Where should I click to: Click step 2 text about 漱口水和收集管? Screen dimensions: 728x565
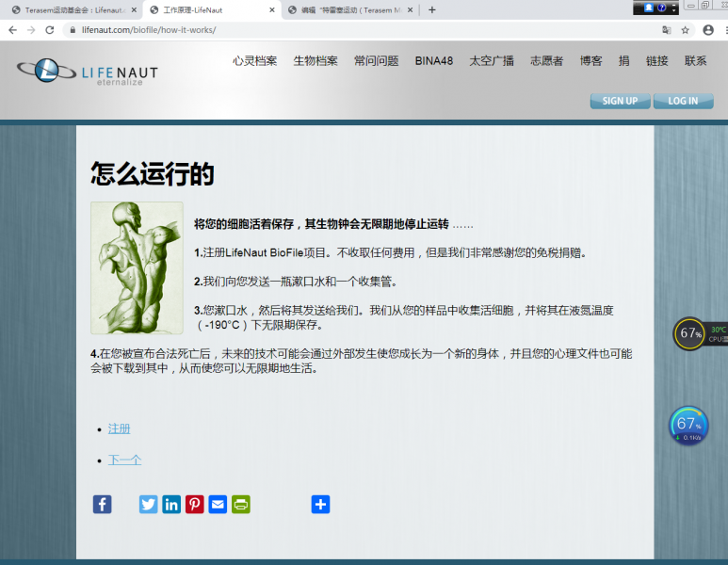click(x=296, y=282)
